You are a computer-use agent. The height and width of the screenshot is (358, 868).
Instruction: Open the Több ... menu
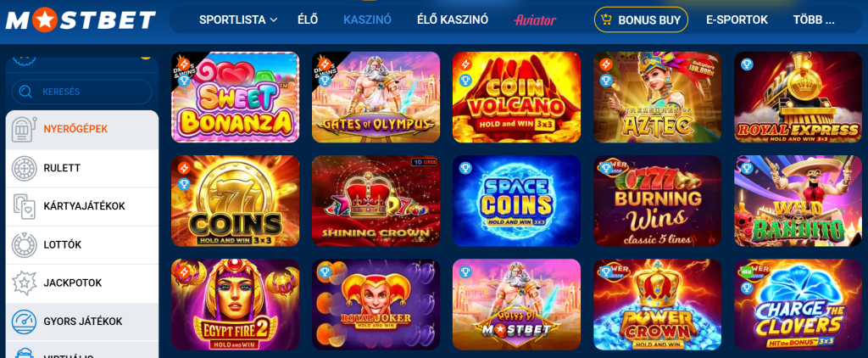pos(813,20)
